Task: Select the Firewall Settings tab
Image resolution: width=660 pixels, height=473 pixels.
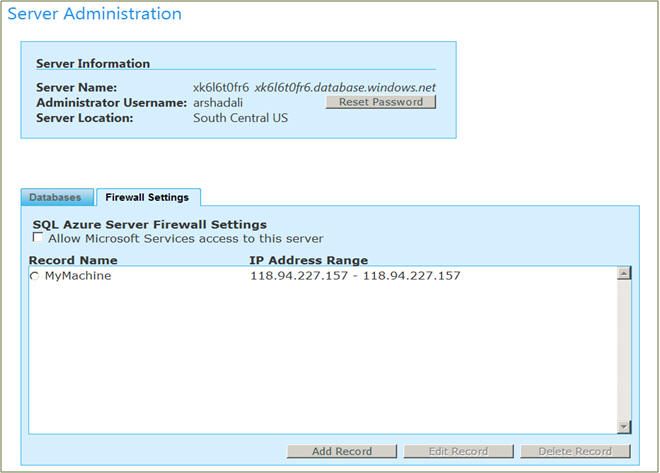Action: [x=148, y=197]
